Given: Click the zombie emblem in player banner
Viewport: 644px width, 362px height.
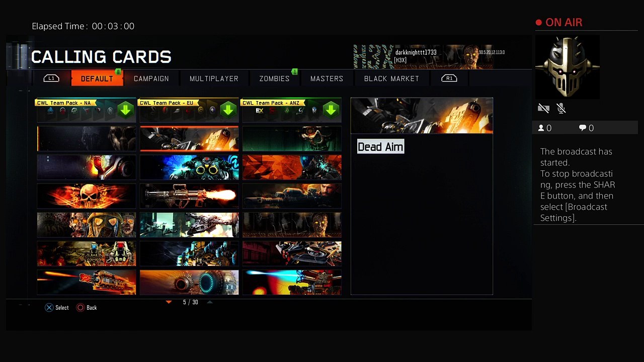Looking at the screenshot, I should [x=471, y=56].
